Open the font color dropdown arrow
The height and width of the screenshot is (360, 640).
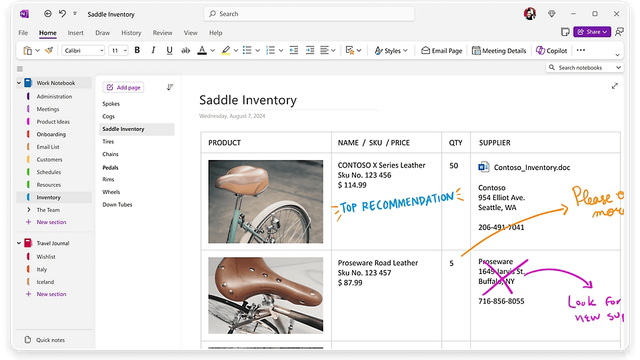pos(213,51)
